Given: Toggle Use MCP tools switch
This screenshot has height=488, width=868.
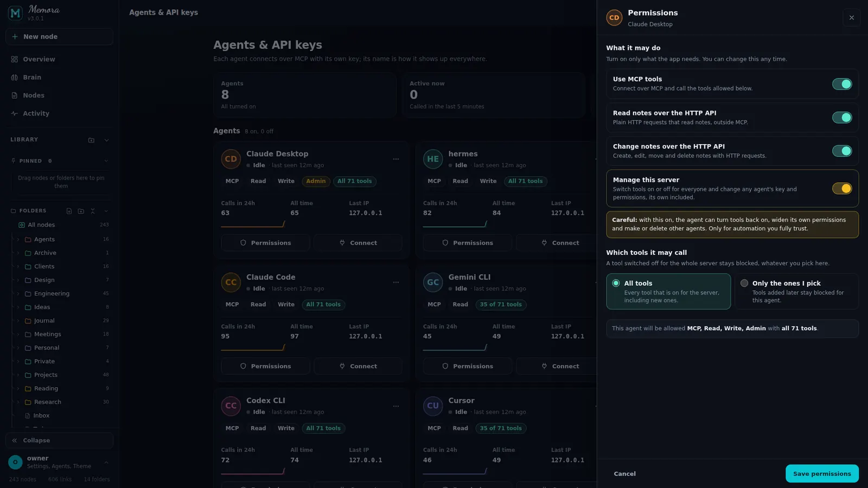Looking at the screenshot, I should 842,84.
